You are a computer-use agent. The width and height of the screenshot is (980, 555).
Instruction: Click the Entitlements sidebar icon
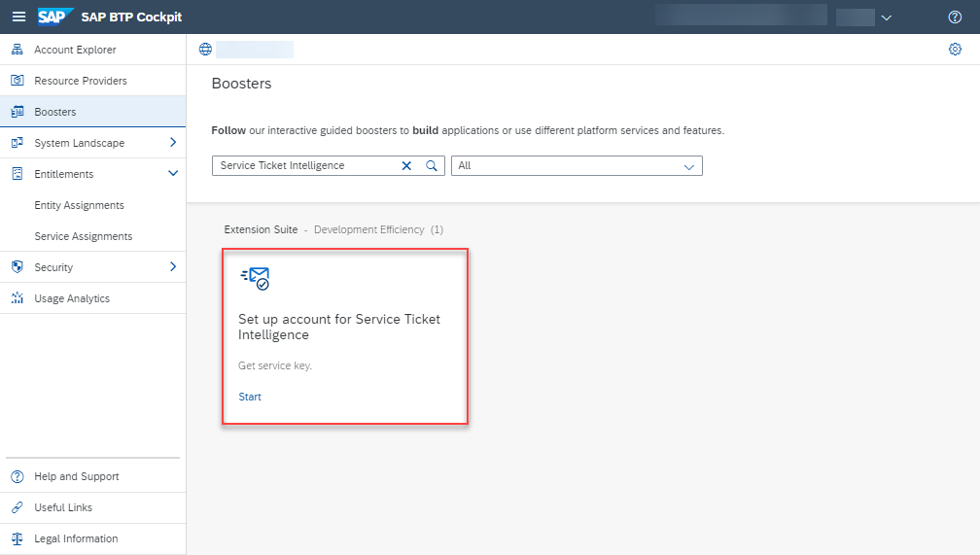17,174
